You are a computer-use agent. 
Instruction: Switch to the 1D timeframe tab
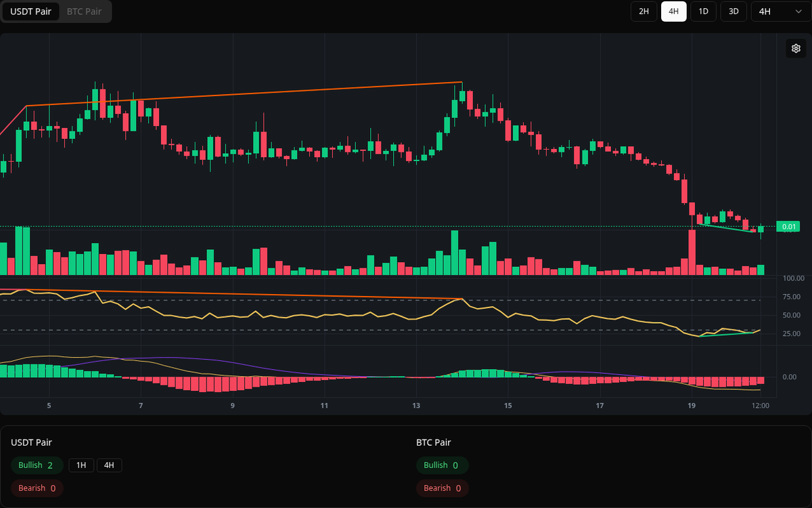(x=703, y=12)
